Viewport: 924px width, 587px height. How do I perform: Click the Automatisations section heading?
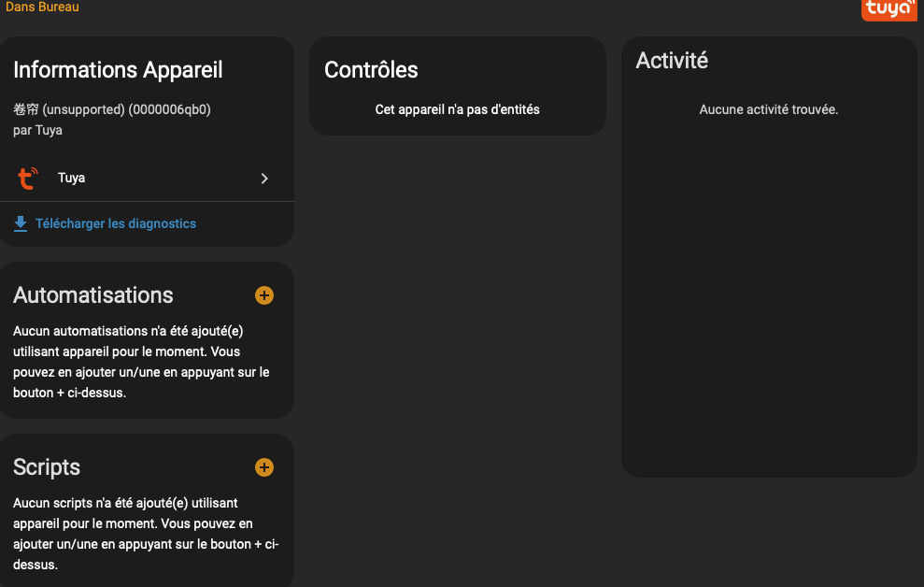(x=93, y=295)
